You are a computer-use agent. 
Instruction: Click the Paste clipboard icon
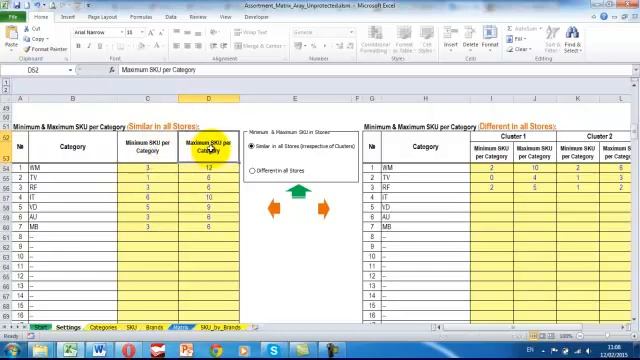pos(11,33)
